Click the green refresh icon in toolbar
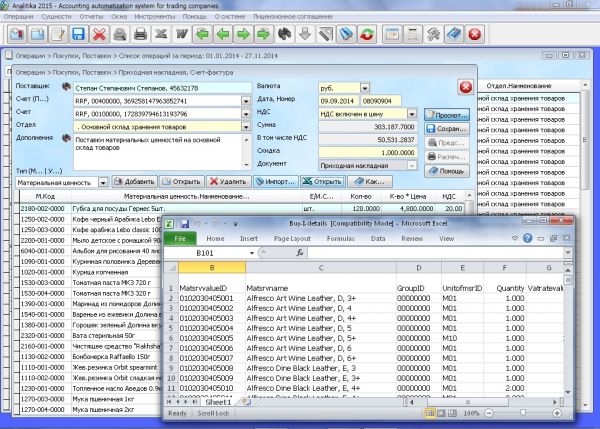This screenshot has height=429, width=600. (367, 35)
